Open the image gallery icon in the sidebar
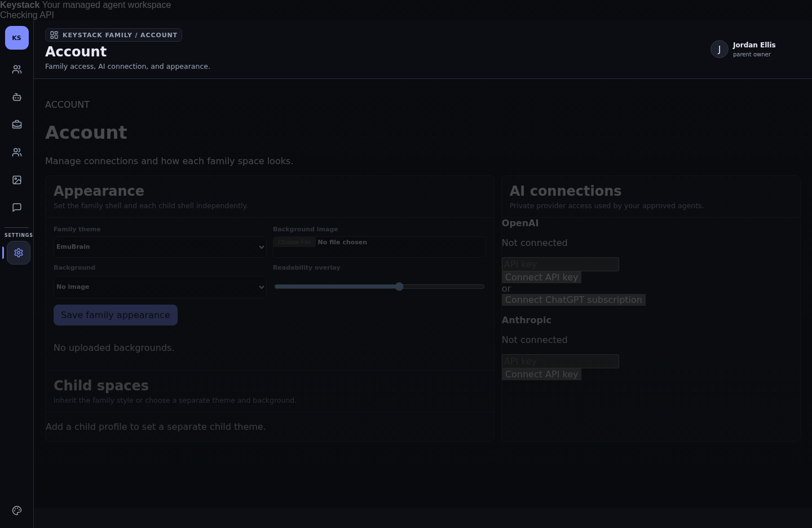This screenshot has height=528, width=812. [17, 180]
